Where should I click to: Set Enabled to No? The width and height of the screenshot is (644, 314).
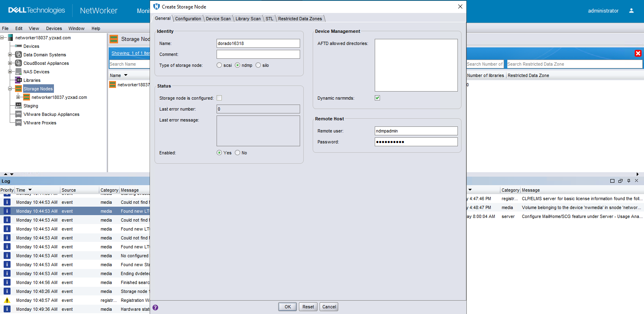pos(238,153)
